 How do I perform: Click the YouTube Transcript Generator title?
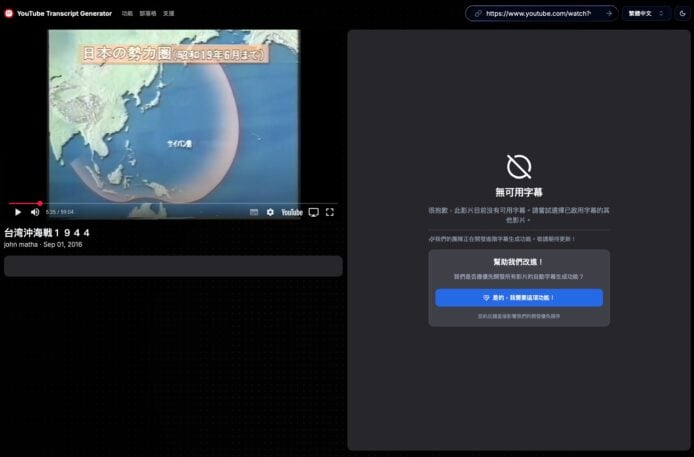tap(64, 14)
